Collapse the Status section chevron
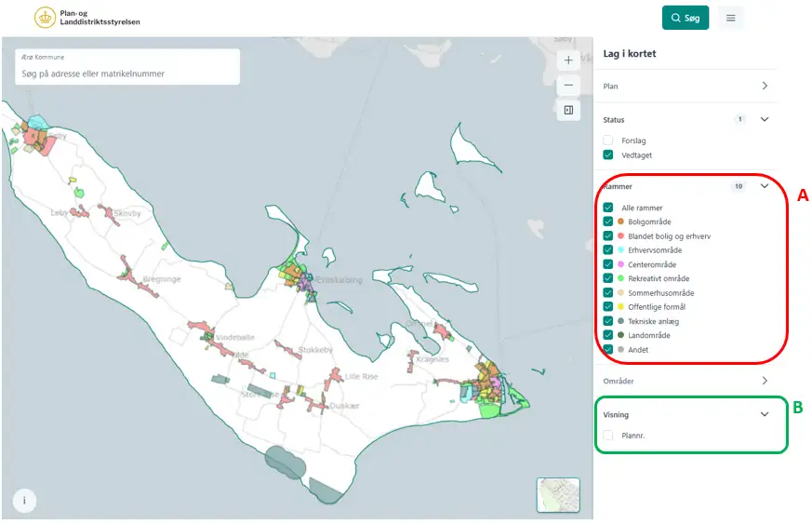This screenshot has width=812, height=524. (765, 119)
